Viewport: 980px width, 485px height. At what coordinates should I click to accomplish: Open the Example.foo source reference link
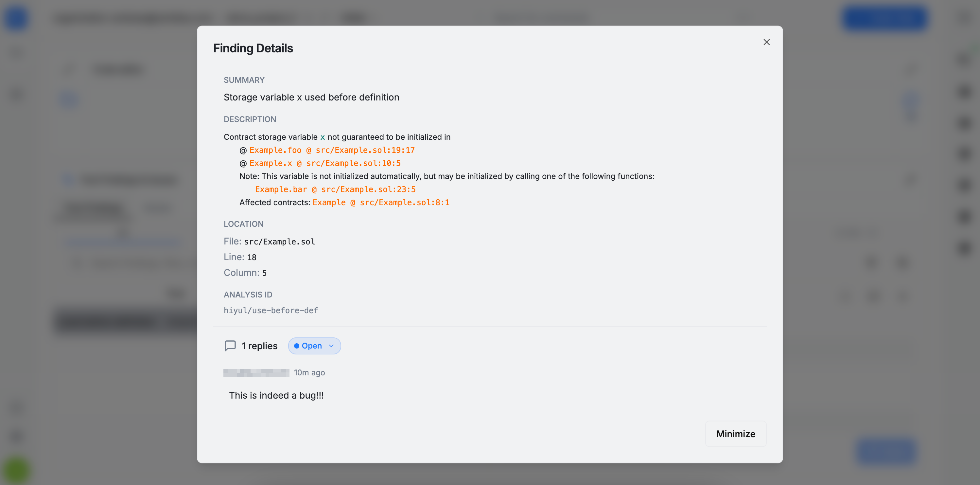click(332, 150)
